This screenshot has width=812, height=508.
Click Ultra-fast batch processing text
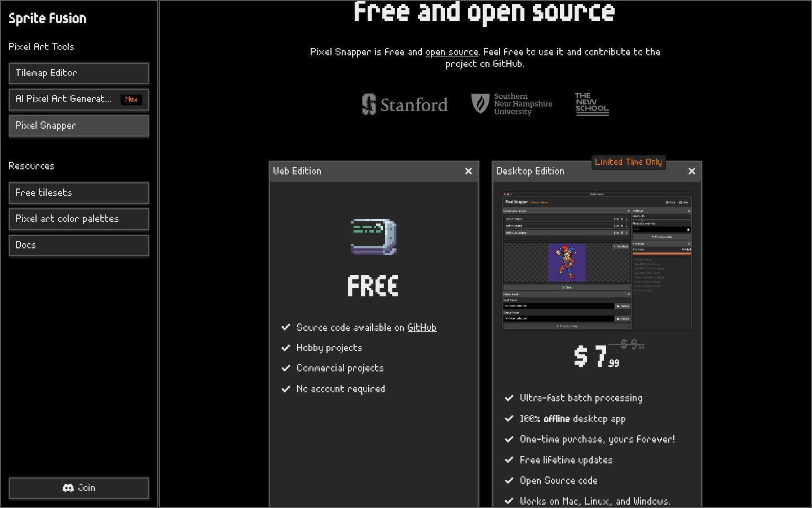[x=581, y=398]
